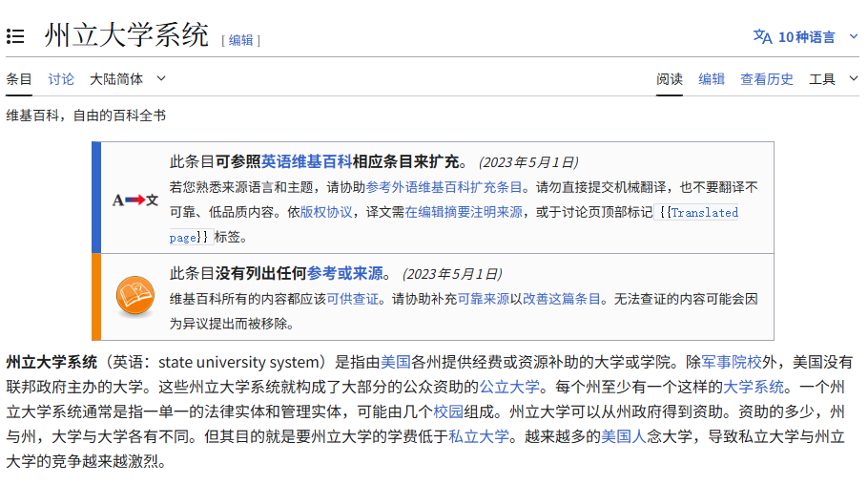The image size is (868, 485).
Task: Open the 英语维基百科 link
Action: click(x=306, y=162)
